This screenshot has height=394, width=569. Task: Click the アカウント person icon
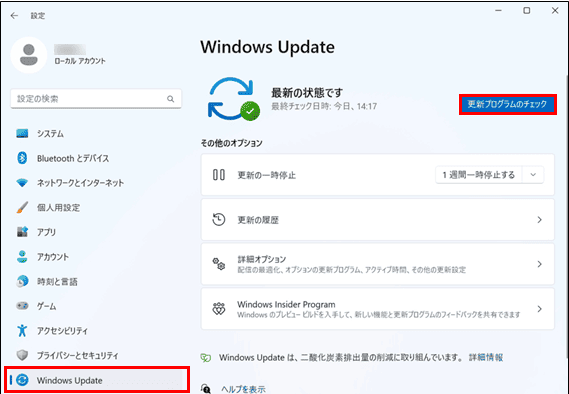click(22, 256)
